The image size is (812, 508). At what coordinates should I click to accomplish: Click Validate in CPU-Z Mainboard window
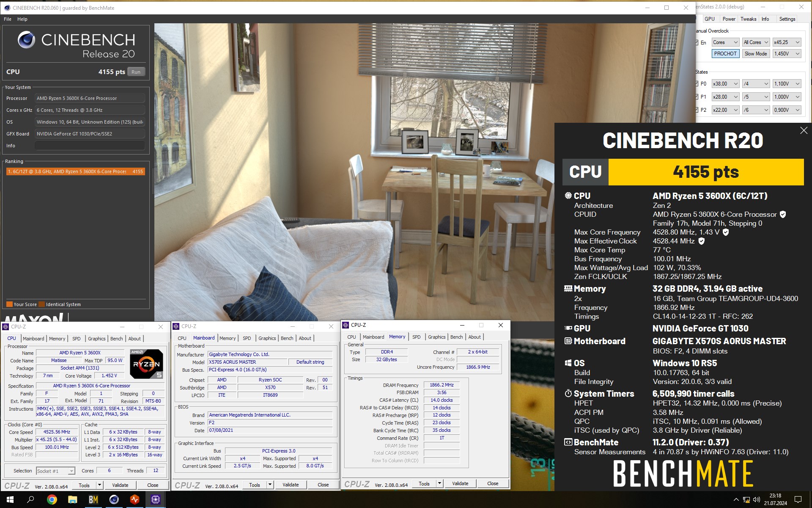tap(291, 485)
